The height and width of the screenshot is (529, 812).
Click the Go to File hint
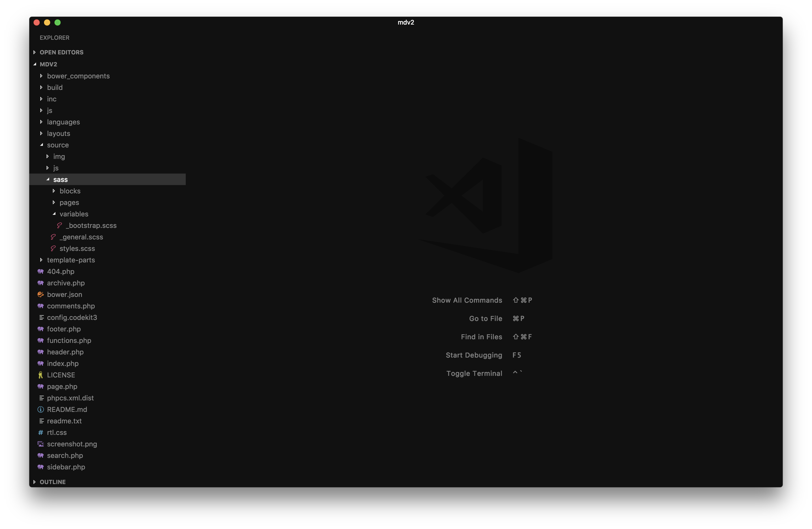click(486, 318)
